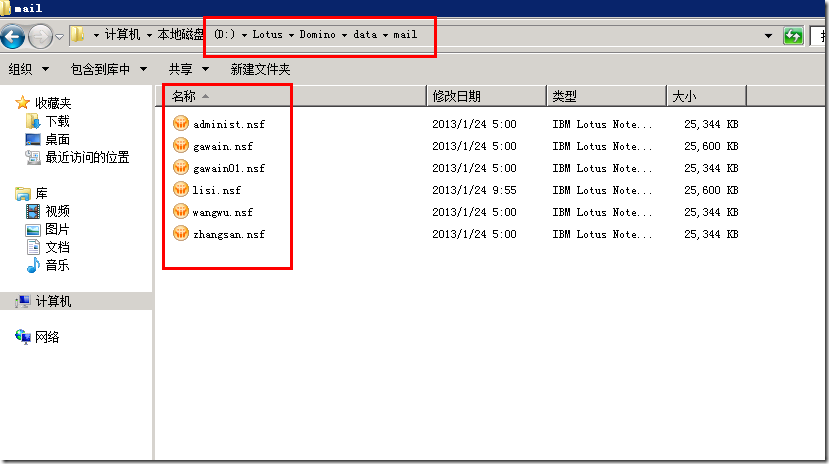The height and width of the screenshot is (464, 829).
Task: Click the Back navigation arrow
Action: (13, 36)
